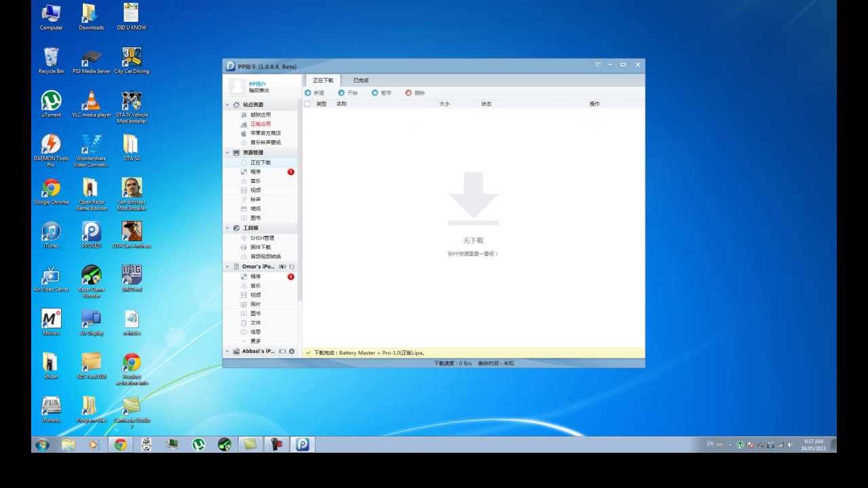Click the Chrome icon on the taskbar
Screen dimensions: 868x488
[120, 445]
